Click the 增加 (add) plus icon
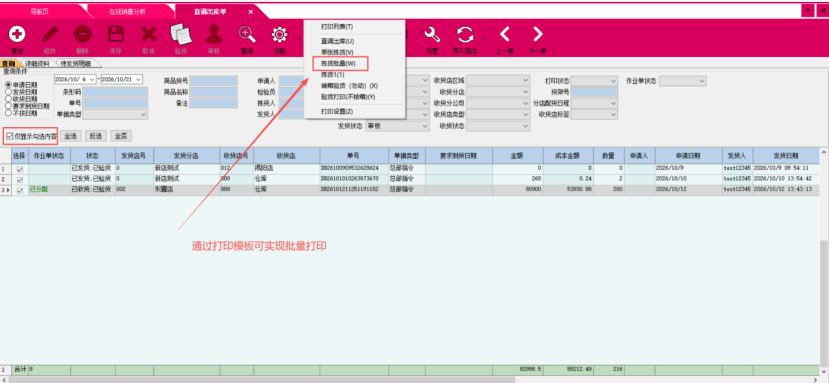This screenshot has height=383, width=829. click(17, 34)
